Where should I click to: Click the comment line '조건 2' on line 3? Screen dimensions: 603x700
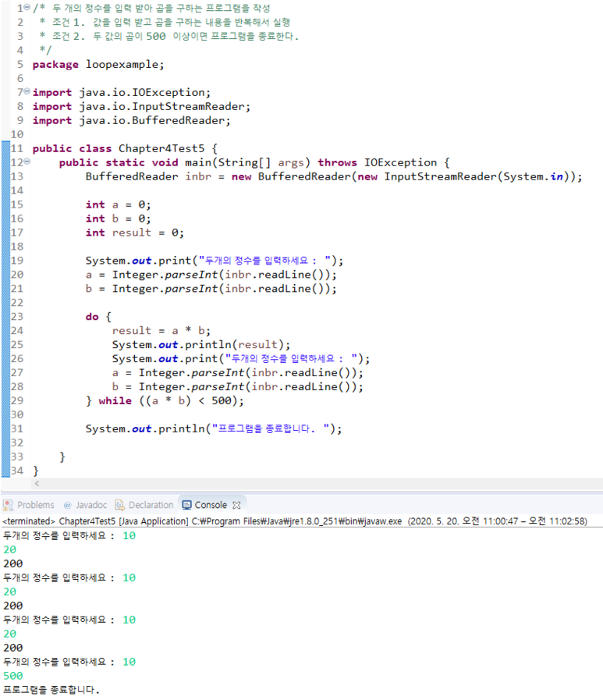click(x=168, y=36)
